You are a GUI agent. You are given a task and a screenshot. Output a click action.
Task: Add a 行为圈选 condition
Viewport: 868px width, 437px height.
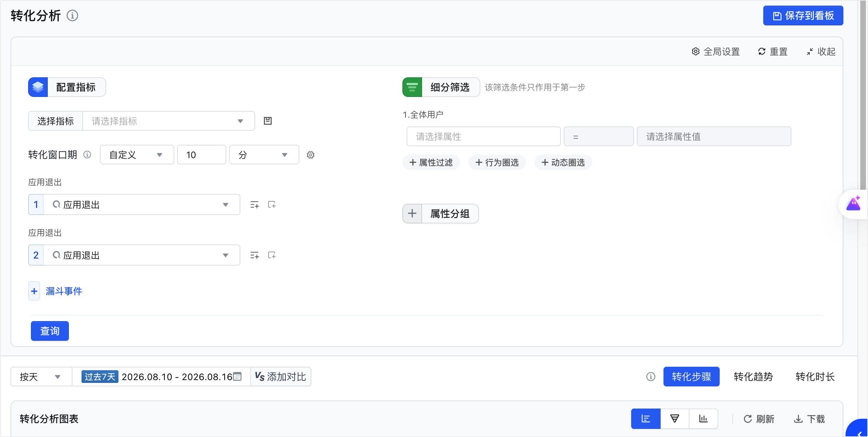pos(497,162)
